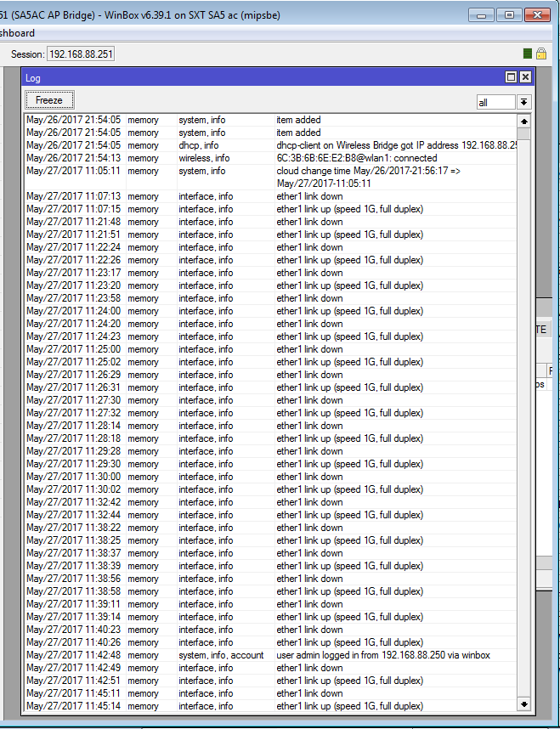Viewport: 560px width, 729px height.
Task: Select the 6C:3B:6B:6E:E2:B8@wlan1 connected entry
Action: pos(271,158)
